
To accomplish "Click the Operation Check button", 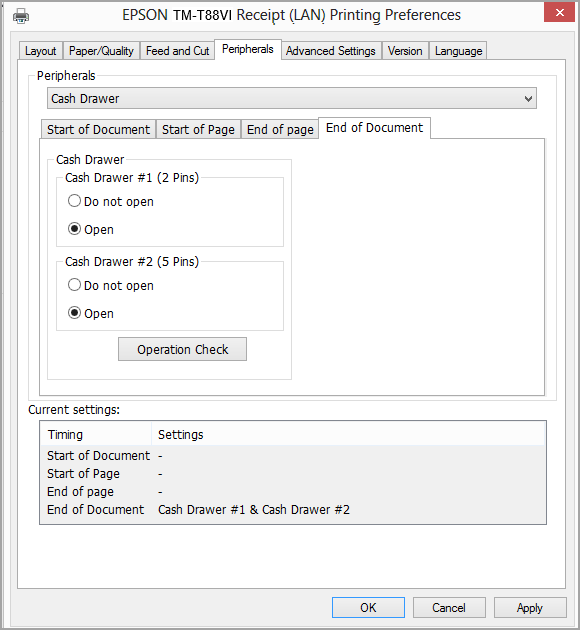I will [182, 349].
